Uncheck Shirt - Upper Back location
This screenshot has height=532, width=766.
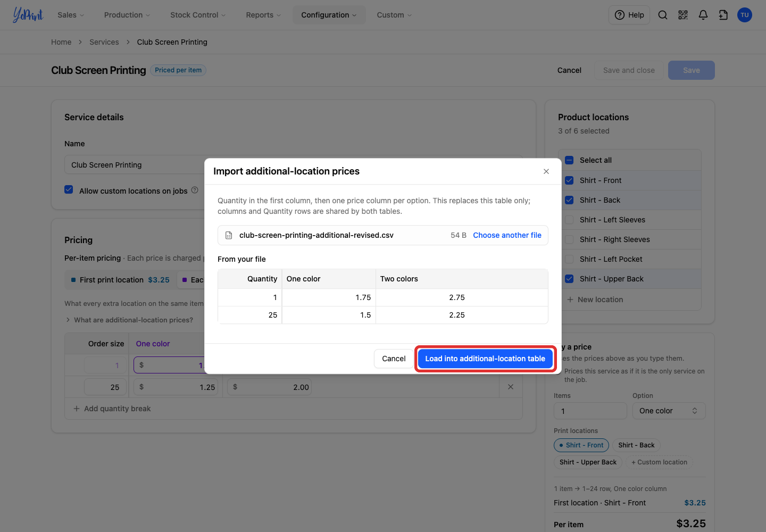569,279
